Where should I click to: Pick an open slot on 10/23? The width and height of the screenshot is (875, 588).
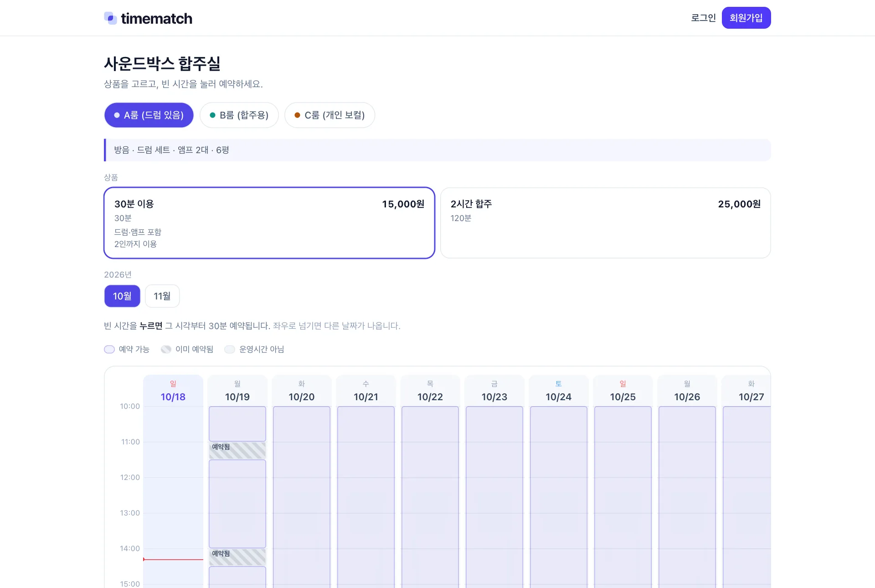pos(494,497)
